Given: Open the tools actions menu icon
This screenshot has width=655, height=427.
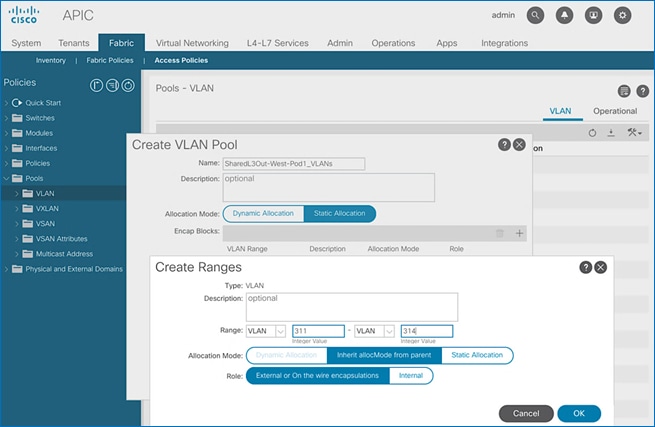Looking at the screenshot, I should pyautogui.click(x=634, y=133).
